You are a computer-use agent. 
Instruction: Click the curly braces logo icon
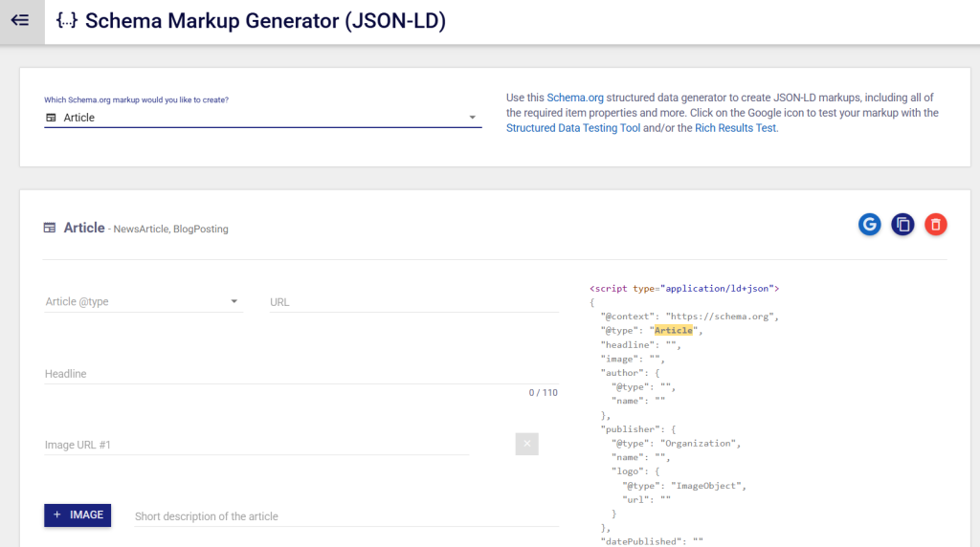click(x=67, y=21)
